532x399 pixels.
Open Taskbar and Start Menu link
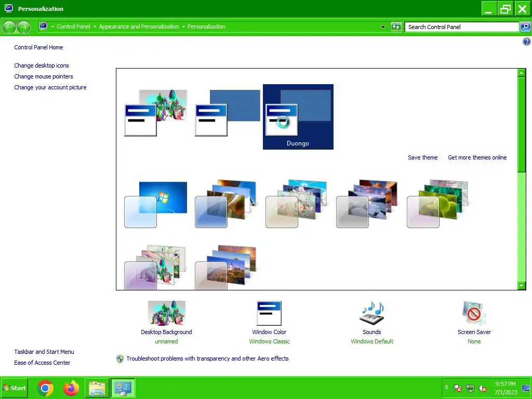pos(44,352)
